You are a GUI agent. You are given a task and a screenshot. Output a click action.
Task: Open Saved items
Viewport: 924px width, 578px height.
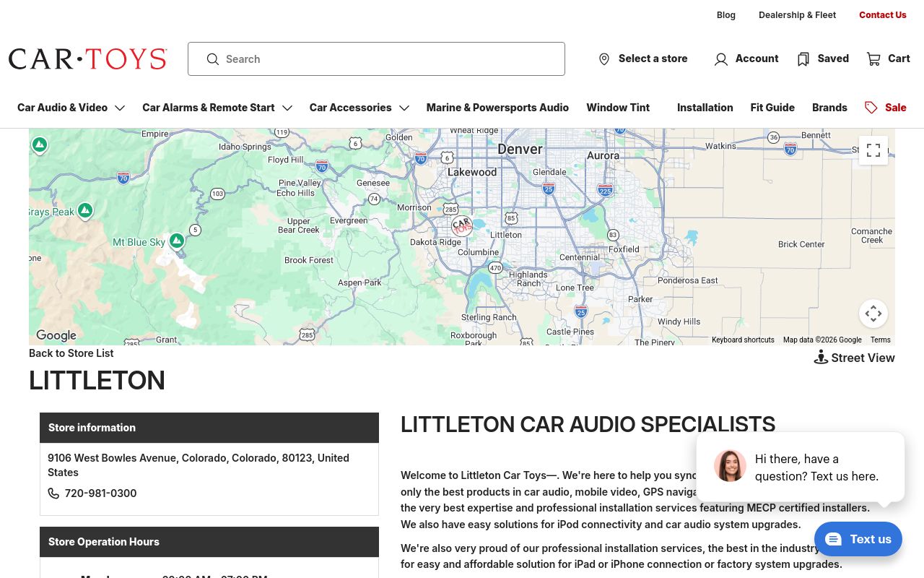coord(833,59)
